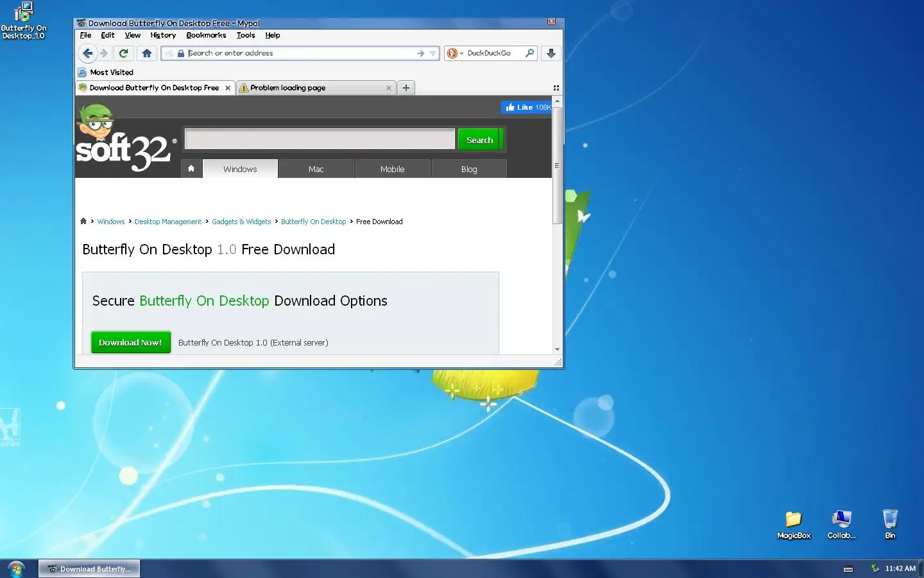Open the Butterfly On Desktop breadcrumb link
Image resolution: width=924 pixels, height=578 pixels.
314,222
